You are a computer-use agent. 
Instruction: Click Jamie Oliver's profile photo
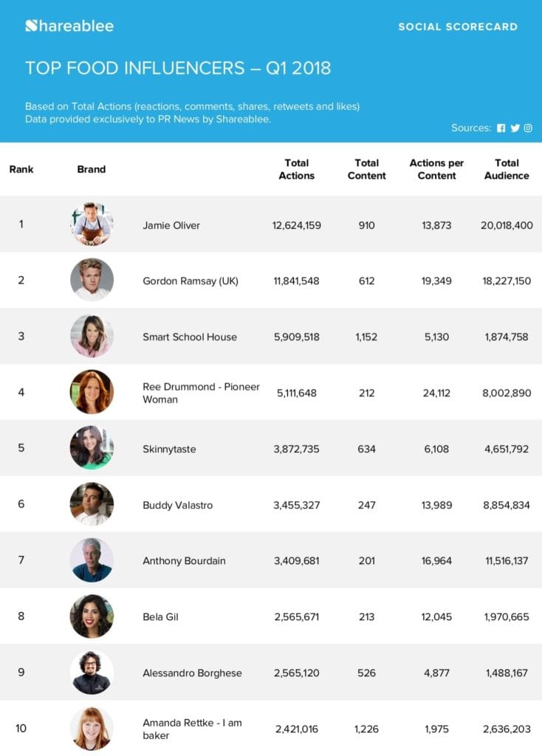pos(92,224)
